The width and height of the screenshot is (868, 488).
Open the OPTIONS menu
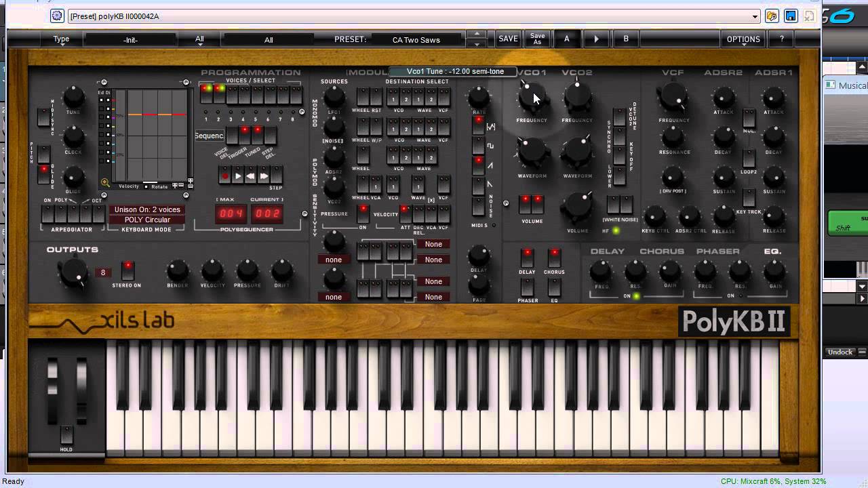pyautogui.click(x=743, y=39)
